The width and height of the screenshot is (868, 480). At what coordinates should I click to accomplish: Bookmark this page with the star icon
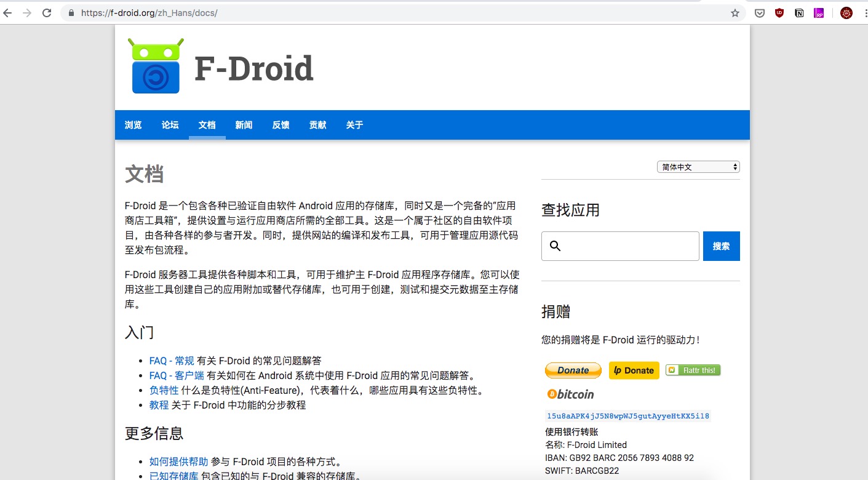pyautogui.click(x=735, y=13)
